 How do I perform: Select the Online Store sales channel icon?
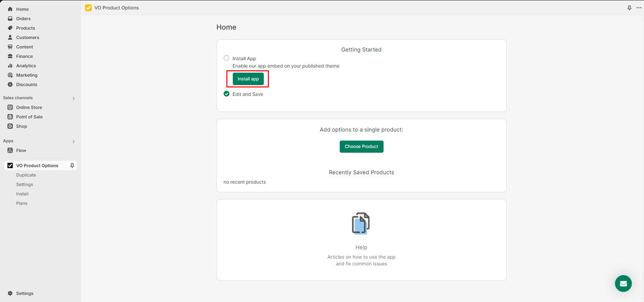[x=10, y=107]
